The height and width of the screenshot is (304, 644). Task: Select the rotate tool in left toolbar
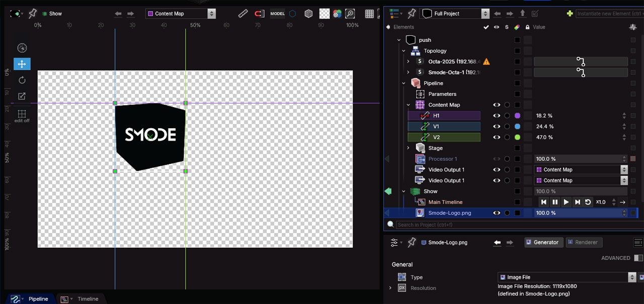[x=22, y=80]
